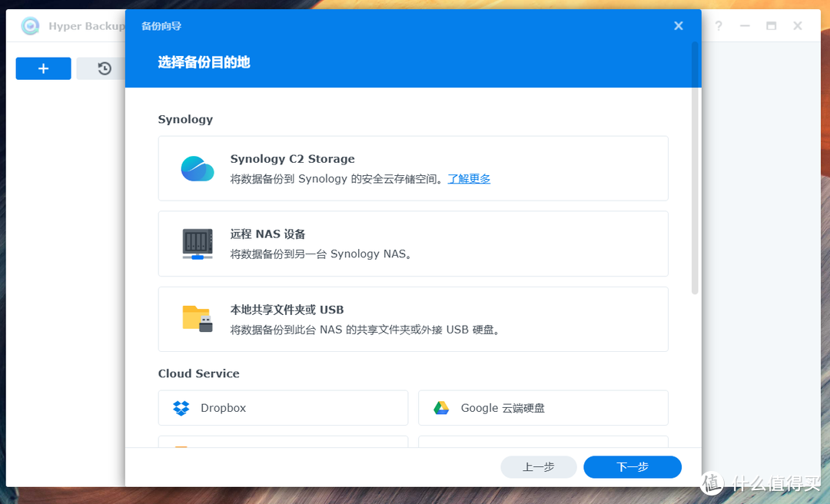The image size is (830, 504).
Task: Click the 上一步 button to go back
Action: [x=538, y=466]
